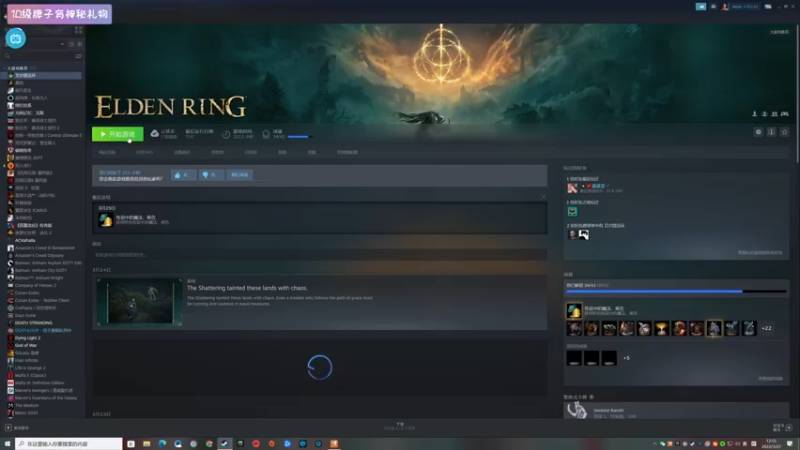The image size is (800, 450).
Task: Open green friend avatar in friends panel
Action: 572,211
